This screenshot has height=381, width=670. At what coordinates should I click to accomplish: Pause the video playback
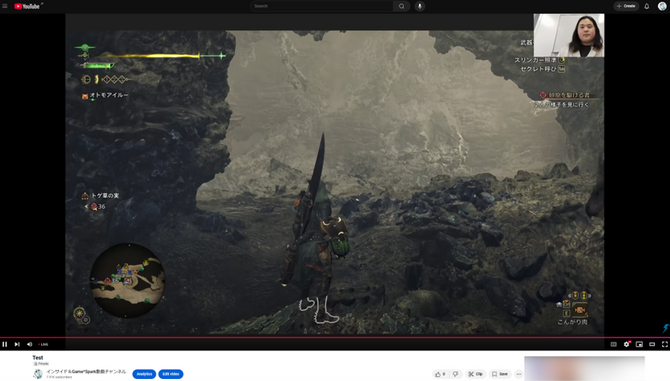(x=5, y=344)
